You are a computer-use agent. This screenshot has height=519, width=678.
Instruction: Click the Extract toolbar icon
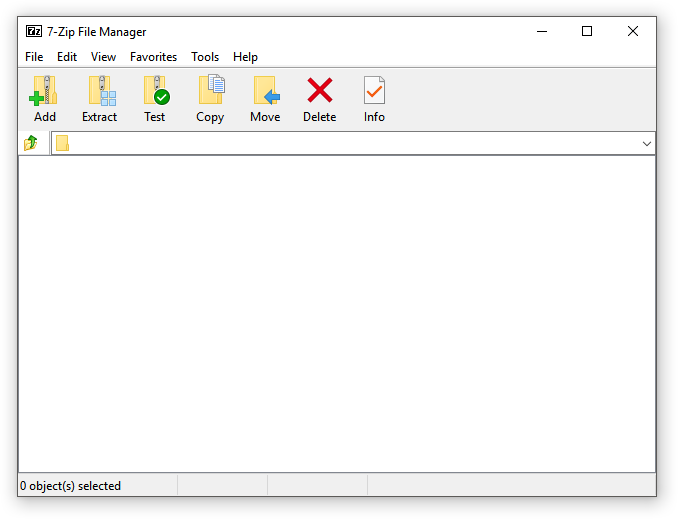[x=102, y=90]
